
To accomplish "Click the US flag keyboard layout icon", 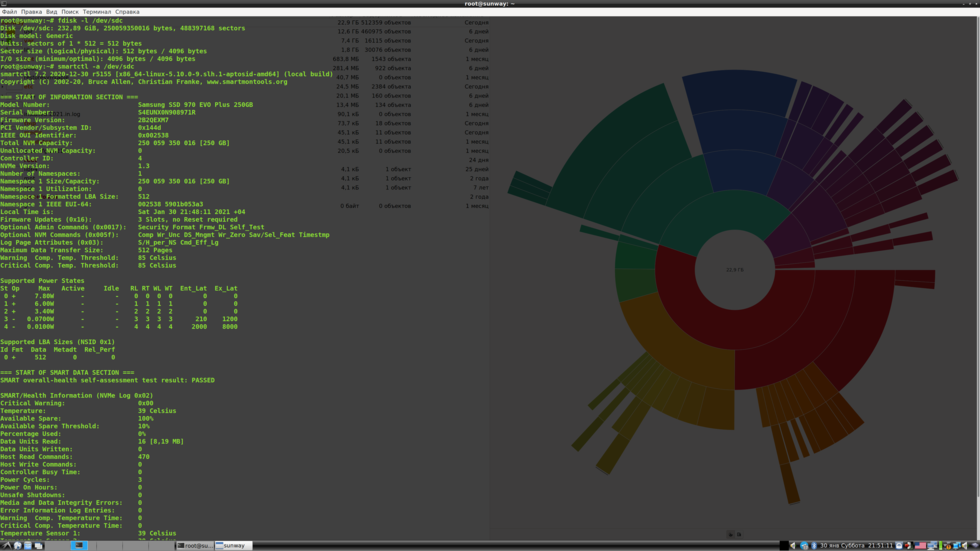I will 920,546.
